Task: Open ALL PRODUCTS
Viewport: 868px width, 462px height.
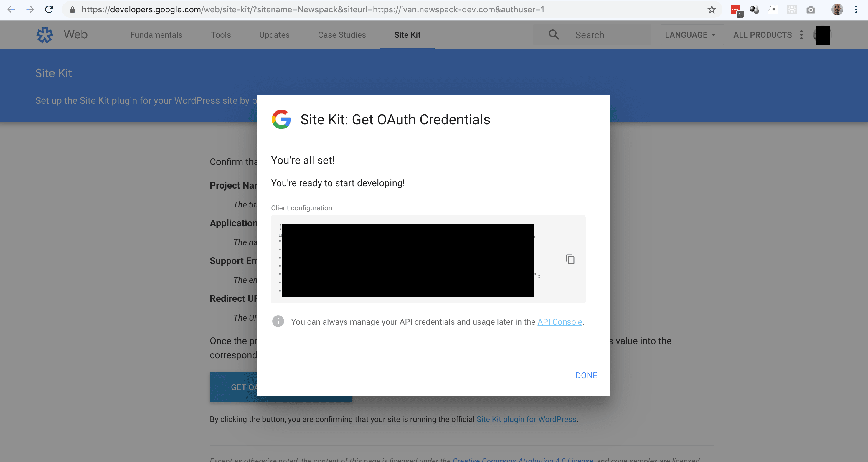Action: click(x=763, y=35)
